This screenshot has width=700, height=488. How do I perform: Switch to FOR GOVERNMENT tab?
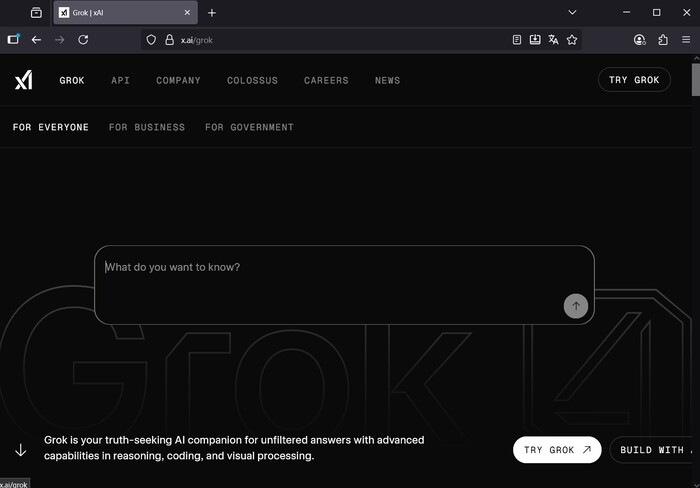point(249,127)
